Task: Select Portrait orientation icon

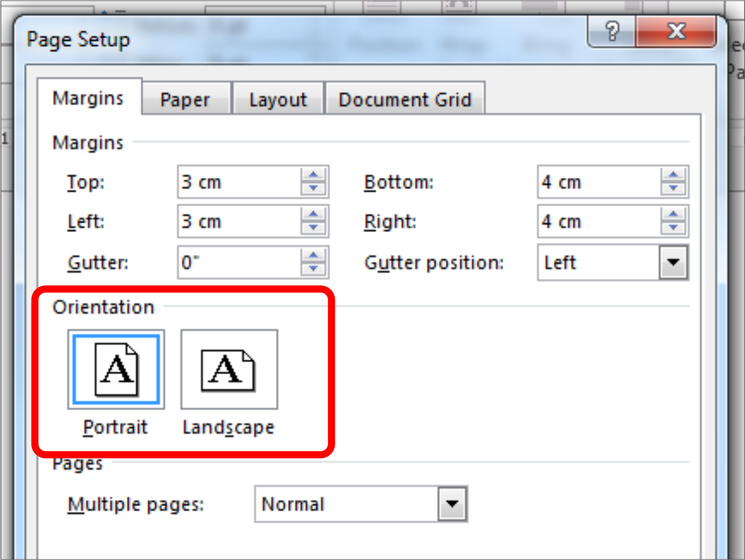Action: click(x=116, y=369)
